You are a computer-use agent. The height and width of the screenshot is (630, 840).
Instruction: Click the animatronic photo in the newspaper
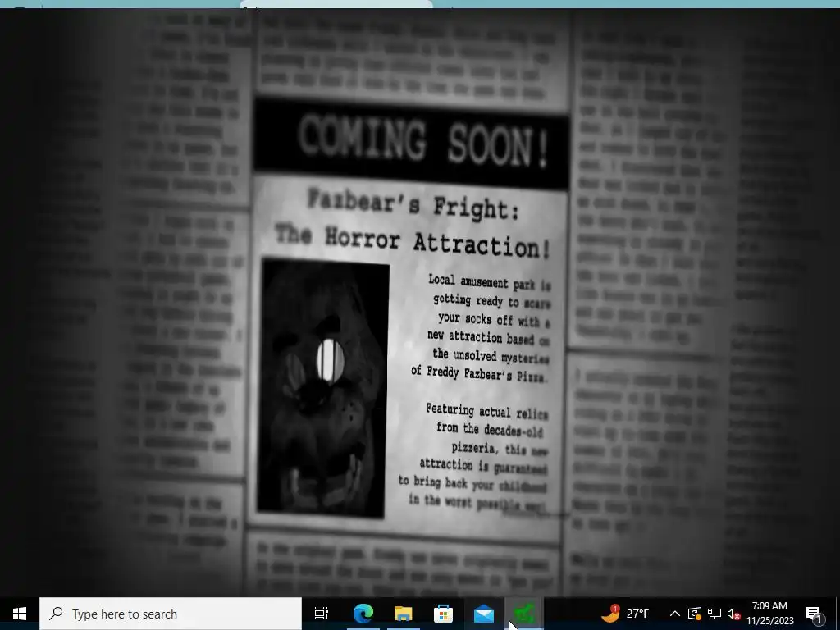[x=323, y=388]
